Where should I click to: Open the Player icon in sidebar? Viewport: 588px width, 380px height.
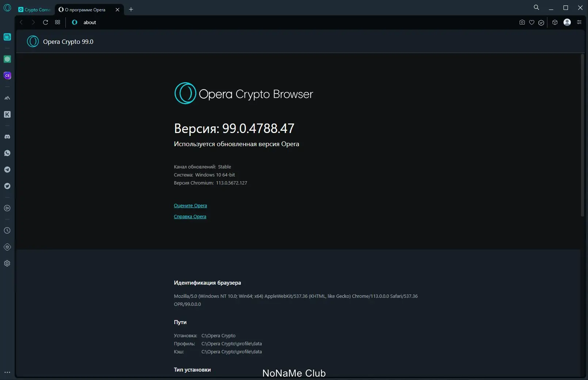7,208
